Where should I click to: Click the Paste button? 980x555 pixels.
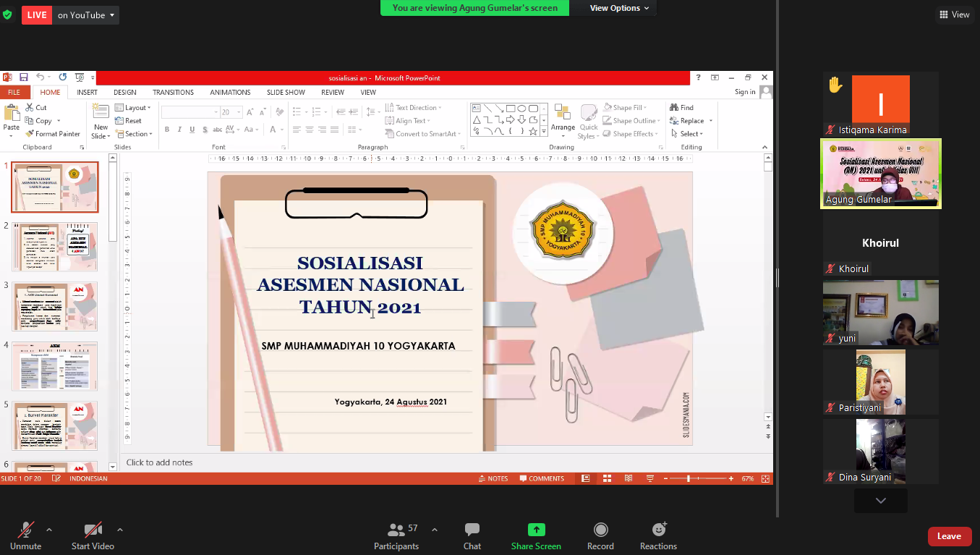click(12, 121)
